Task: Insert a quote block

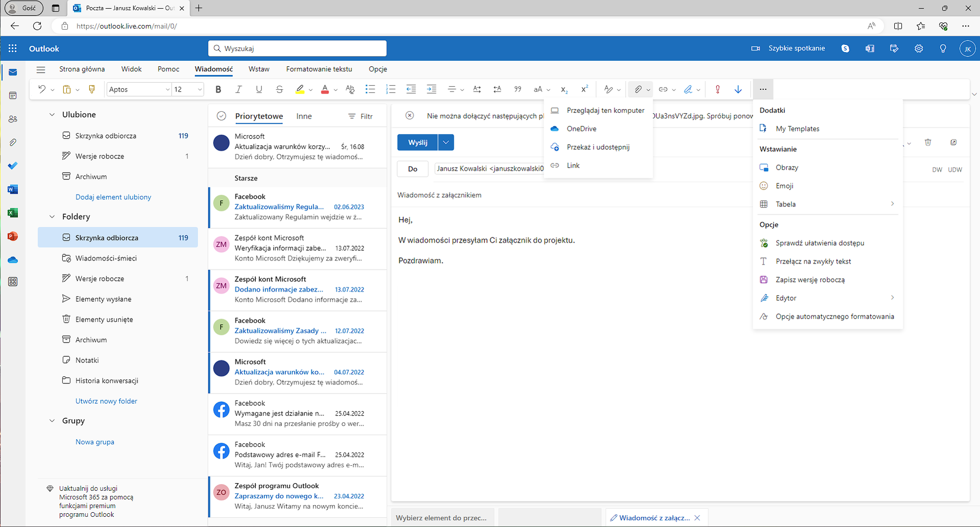Action: click(518, 89)
